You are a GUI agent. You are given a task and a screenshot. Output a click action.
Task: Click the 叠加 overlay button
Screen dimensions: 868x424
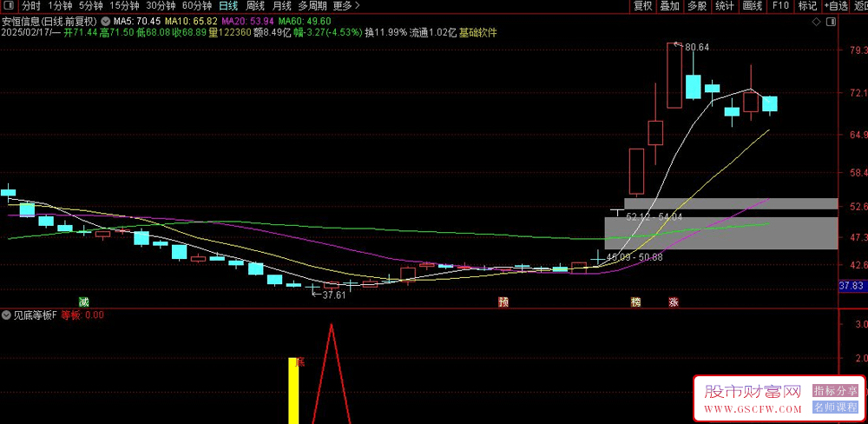(x=670, y=6)
